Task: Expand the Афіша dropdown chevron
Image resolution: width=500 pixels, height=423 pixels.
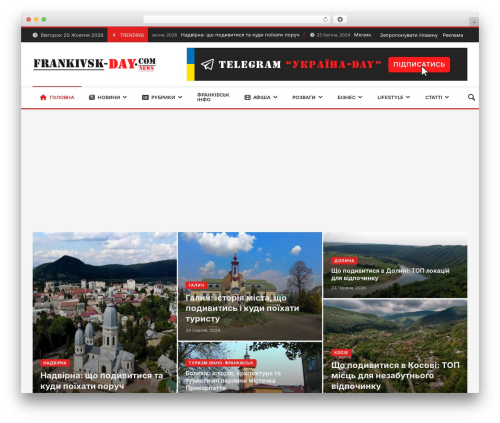Action: tap(275, 97)
